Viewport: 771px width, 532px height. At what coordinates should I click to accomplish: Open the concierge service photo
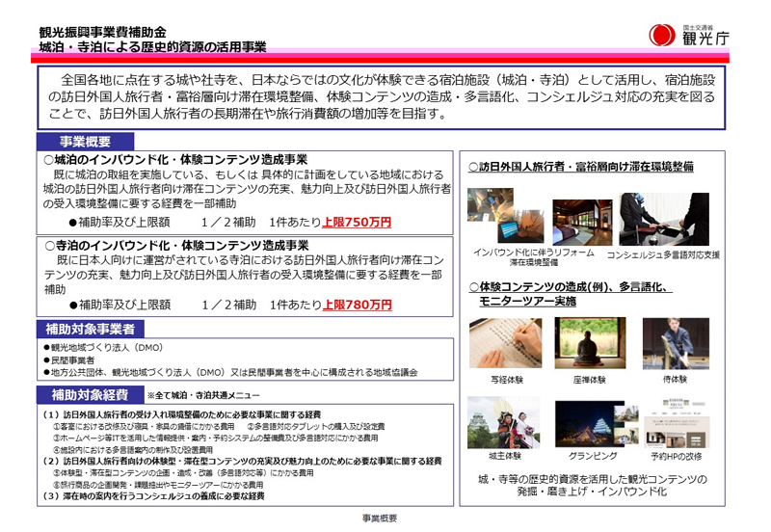pos(664,219)
